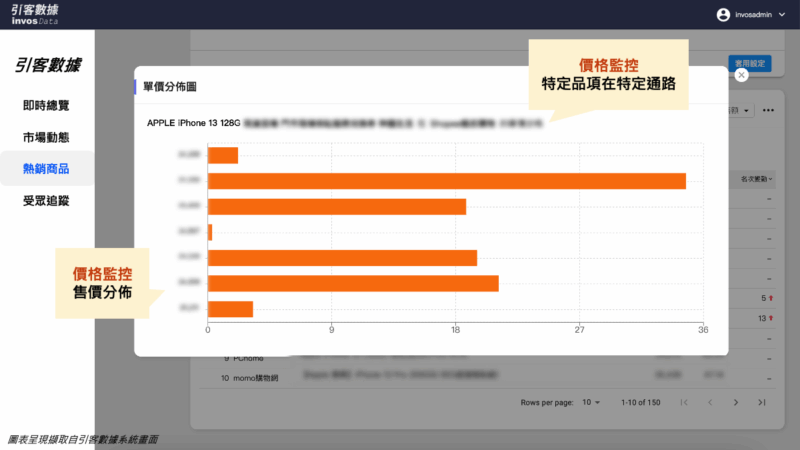The image size is (800, 450).
Task: Click the longest orange bar in chart
Action: 446,181
